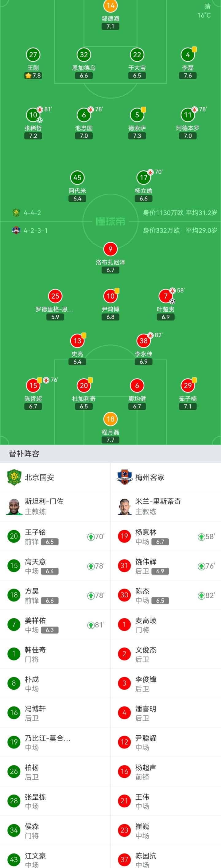
Task: Tap 王刚's 7.8 star rating badge
Action: tap(33, 76)
